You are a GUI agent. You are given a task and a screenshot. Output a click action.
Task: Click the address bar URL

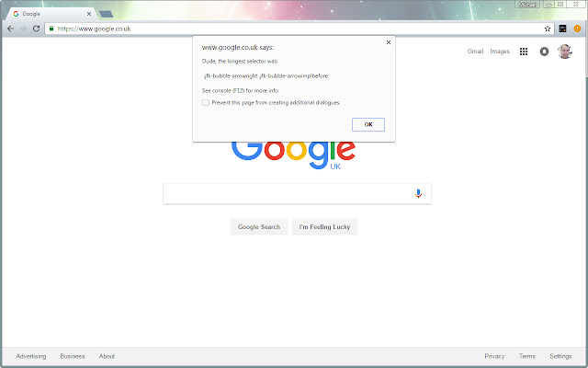(94, 29)
